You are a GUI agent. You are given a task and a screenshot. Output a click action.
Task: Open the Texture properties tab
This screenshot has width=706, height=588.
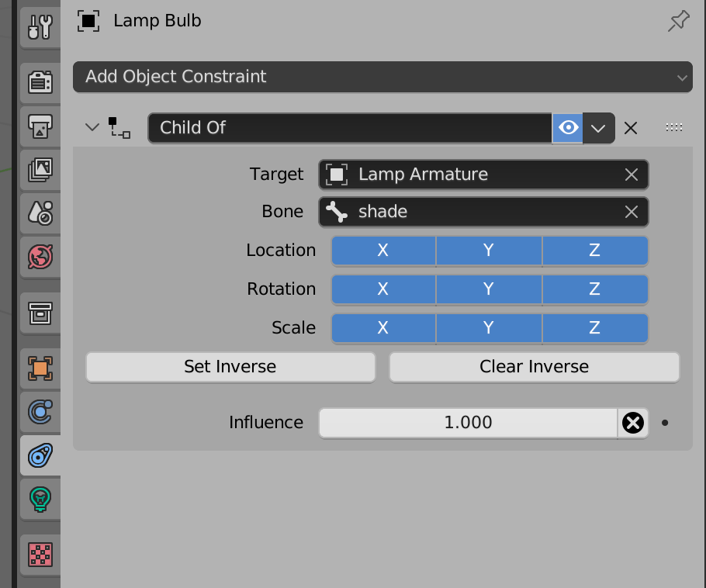pyautogui.click(x=40, y=555)
